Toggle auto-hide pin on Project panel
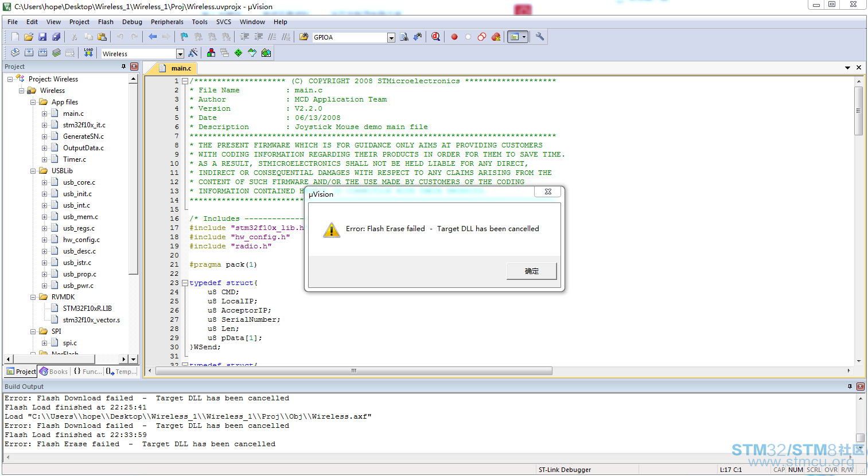 (123, 67)
